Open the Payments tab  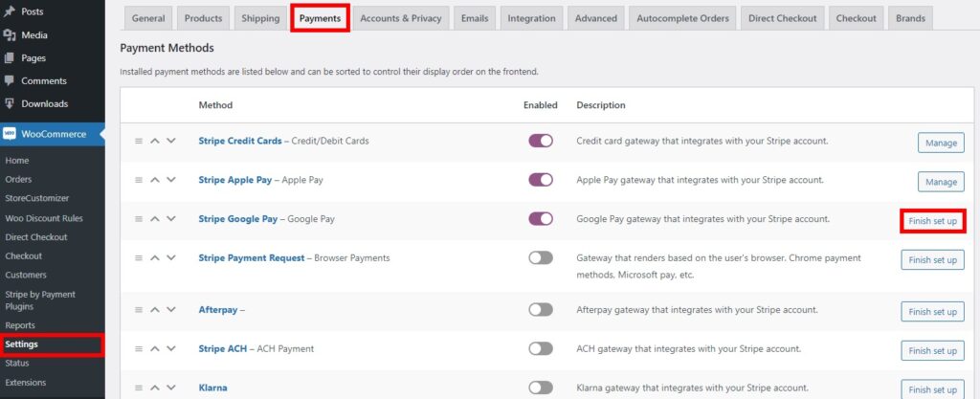click(x=320, y=18)
